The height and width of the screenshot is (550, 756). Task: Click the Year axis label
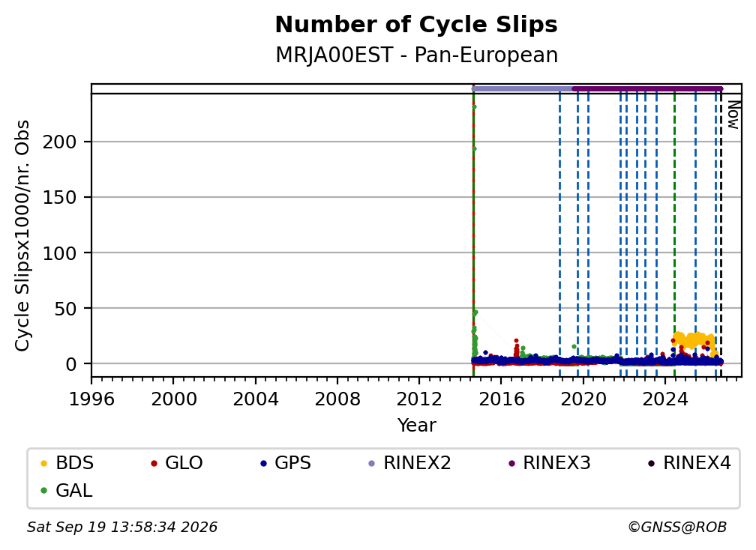[416, 426]
